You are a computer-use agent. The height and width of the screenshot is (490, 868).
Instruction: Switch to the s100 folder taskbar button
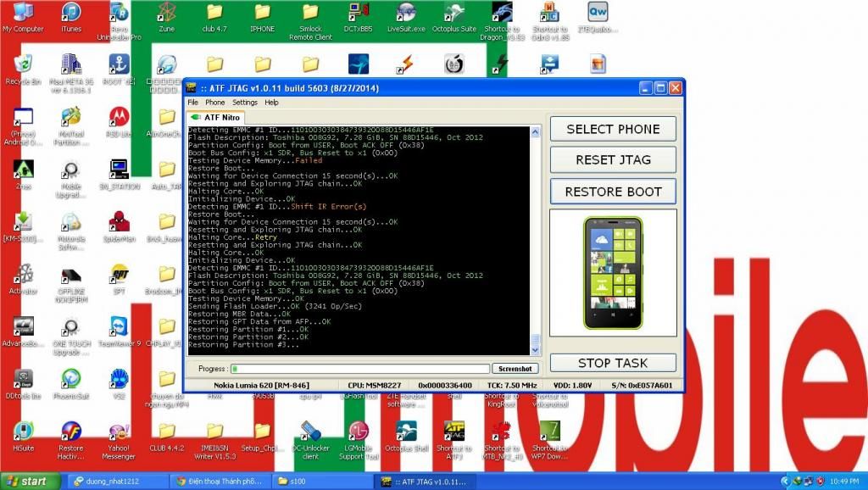click(x=323, y=482)
